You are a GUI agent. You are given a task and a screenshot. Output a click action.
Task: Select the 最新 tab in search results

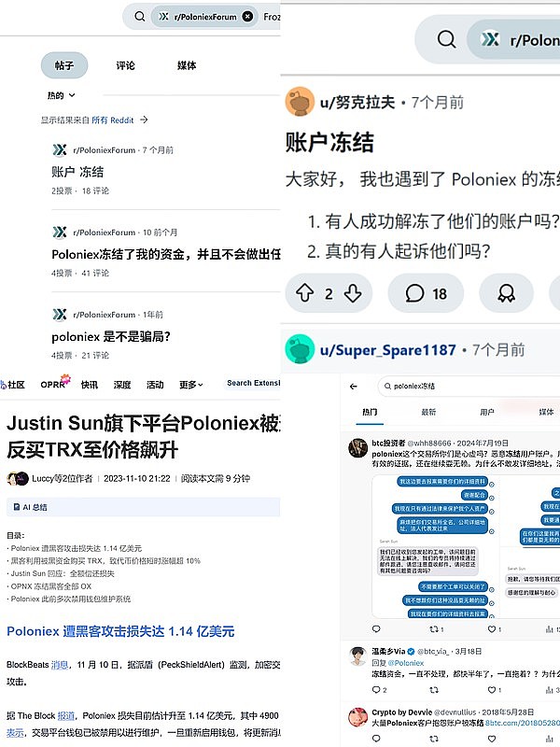pos(428,412)
